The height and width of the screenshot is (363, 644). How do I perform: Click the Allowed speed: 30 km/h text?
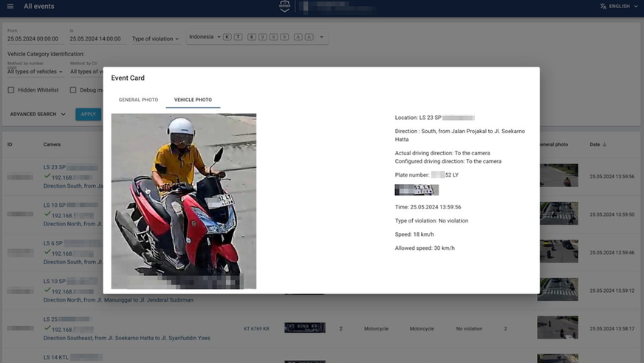pos(425,248)
